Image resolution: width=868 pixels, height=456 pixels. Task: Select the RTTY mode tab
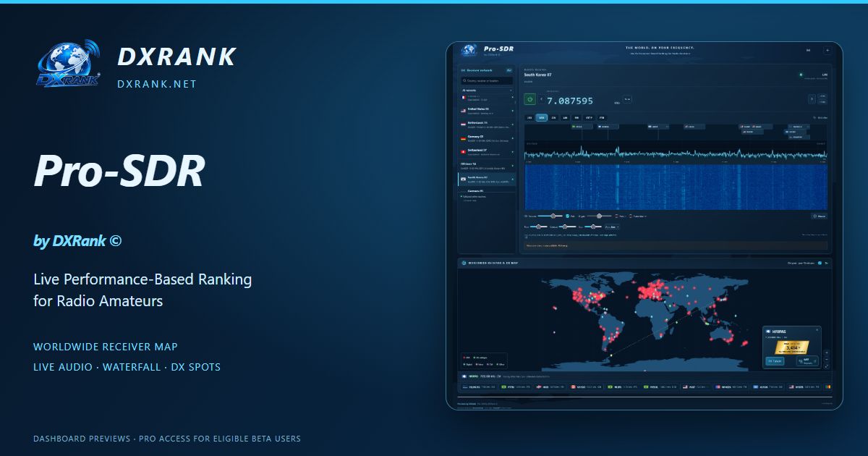590,117
